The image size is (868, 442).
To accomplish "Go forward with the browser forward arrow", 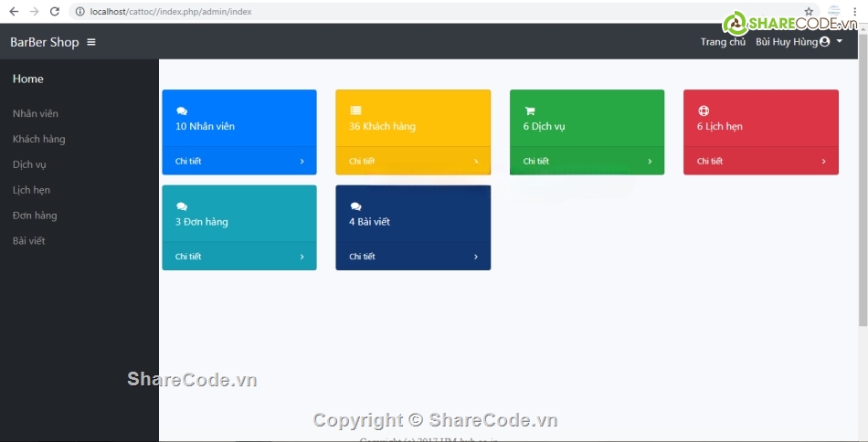I will point(35,12).
